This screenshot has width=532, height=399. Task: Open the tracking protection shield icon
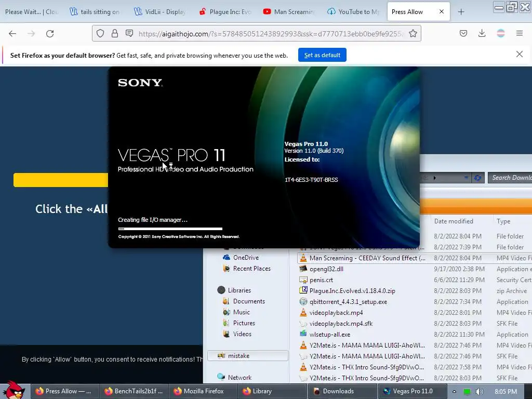[x=100, y=33]
